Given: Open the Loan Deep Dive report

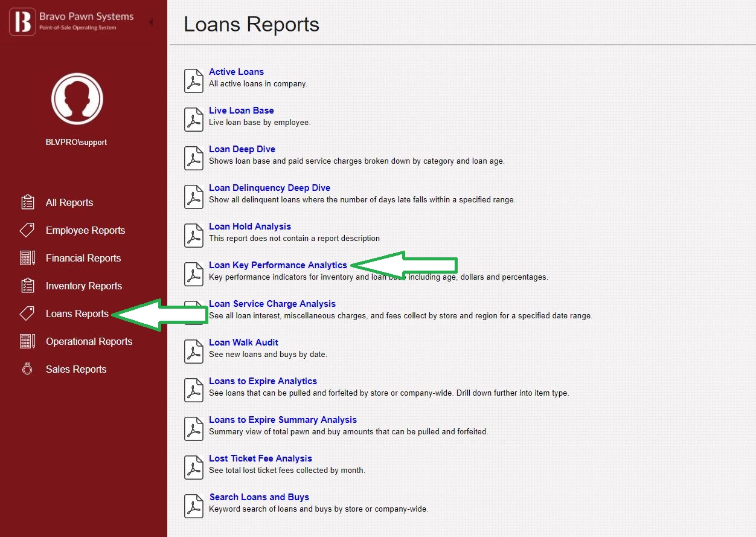Looking at the screenshot, I should pos(242,149).
